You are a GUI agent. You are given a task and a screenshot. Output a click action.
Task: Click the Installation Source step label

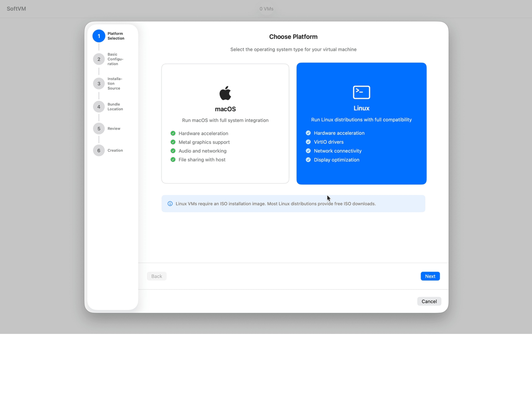click(115, 84)
